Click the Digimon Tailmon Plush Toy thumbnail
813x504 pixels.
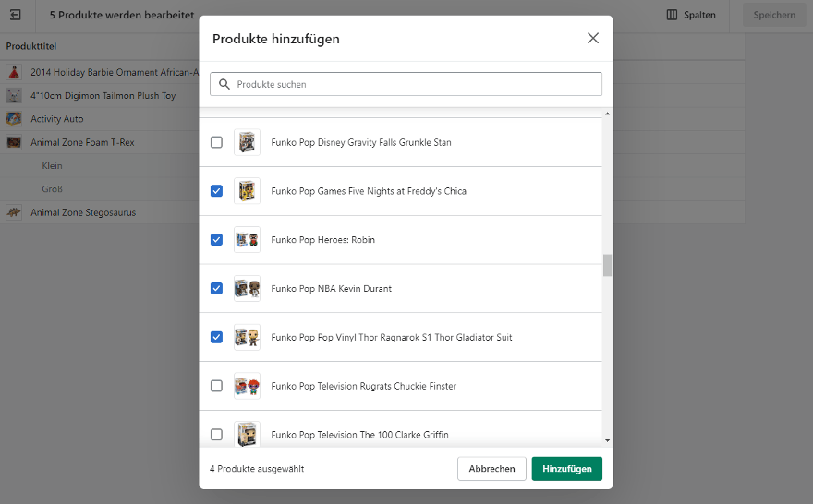click(14, 95)
